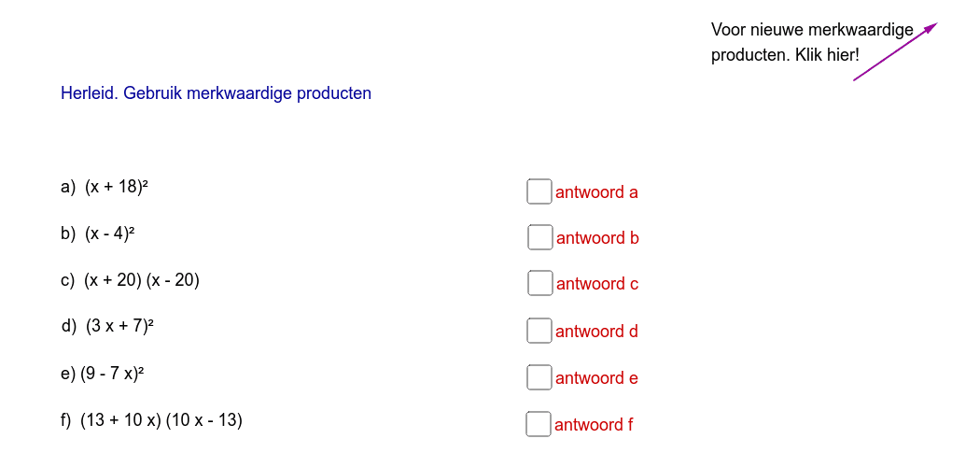Toggle the antwoord d checkbox
This screenshot has width=980, height=467.
click(x=539, y=331)
